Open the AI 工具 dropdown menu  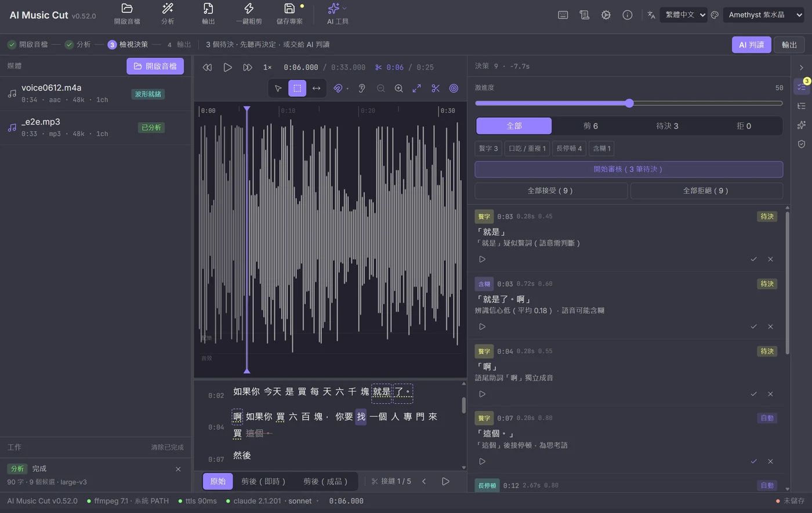pyautogui.click(x=338, y=14)
